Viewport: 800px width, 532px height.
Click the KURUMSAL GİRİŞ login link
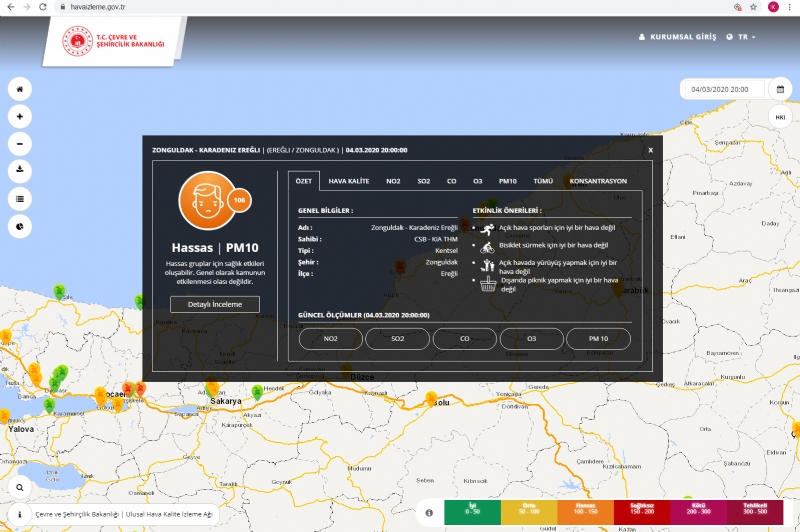point(678,37)
